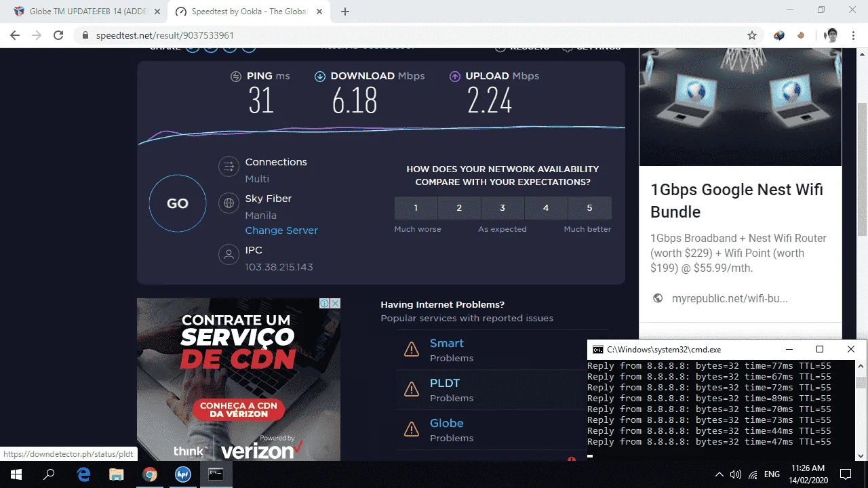Open the Change Server link

[281, 230]
